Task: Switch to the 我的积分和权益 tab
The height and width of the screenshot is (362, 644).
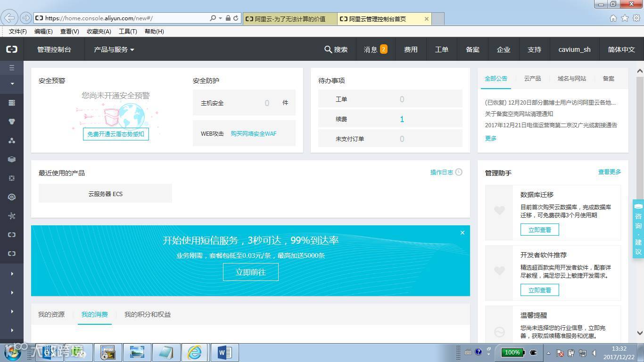Action: tap(148, 314)
